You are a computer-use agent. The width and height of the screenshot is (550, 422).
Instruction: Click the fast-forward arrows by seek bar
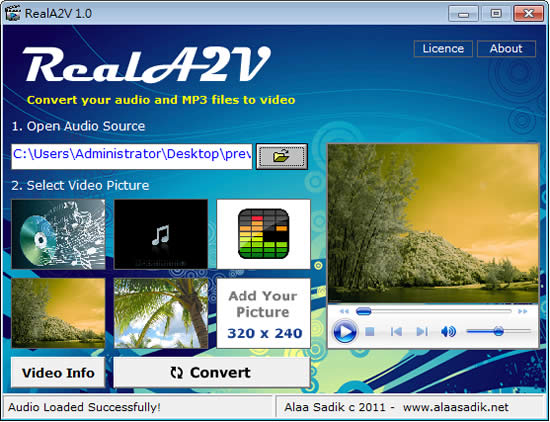(523, 311)
